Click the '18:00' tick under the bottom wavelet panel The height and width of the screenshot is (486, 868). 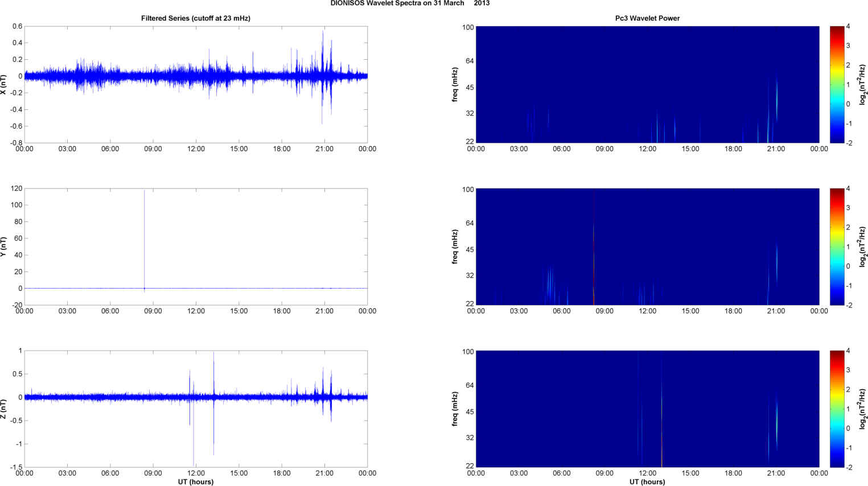[733, 473]
